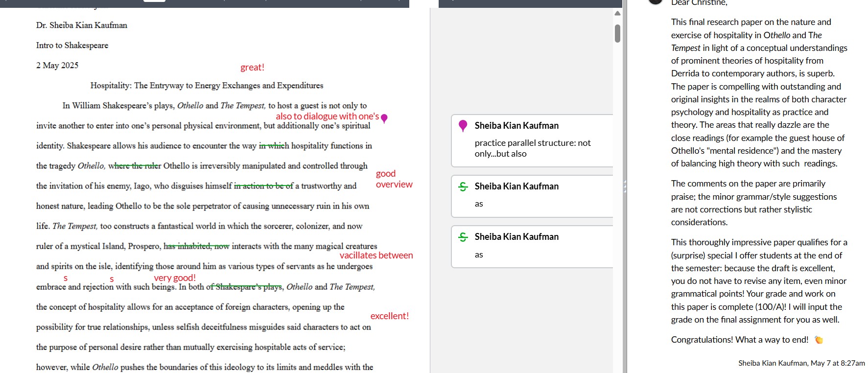Select the 'also to dialogue with one's' annotation
The width and height of the screenshot is (868, 373).
coord(327,117)
